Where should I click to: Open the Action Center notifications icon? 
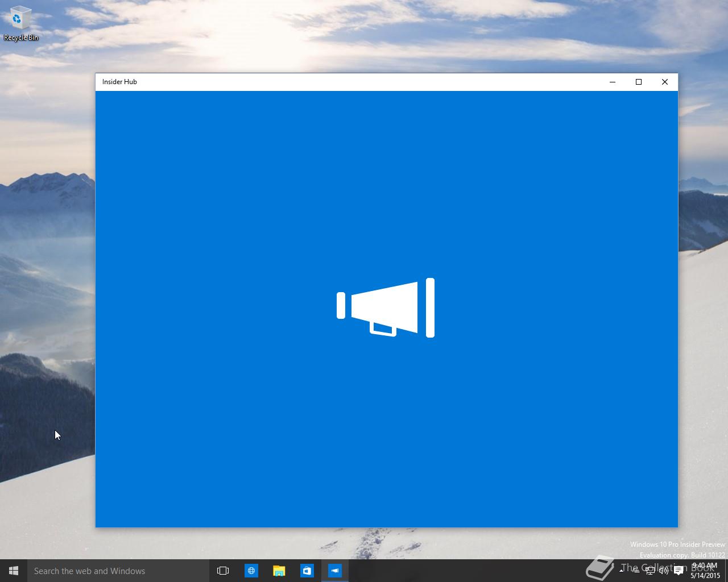679,571
